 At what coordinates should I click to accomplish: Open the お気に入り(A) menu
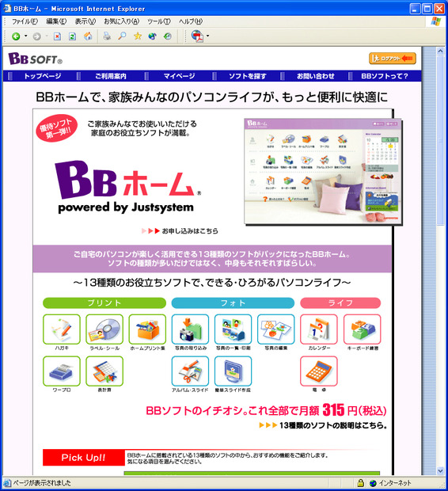[x=122, y=21]
